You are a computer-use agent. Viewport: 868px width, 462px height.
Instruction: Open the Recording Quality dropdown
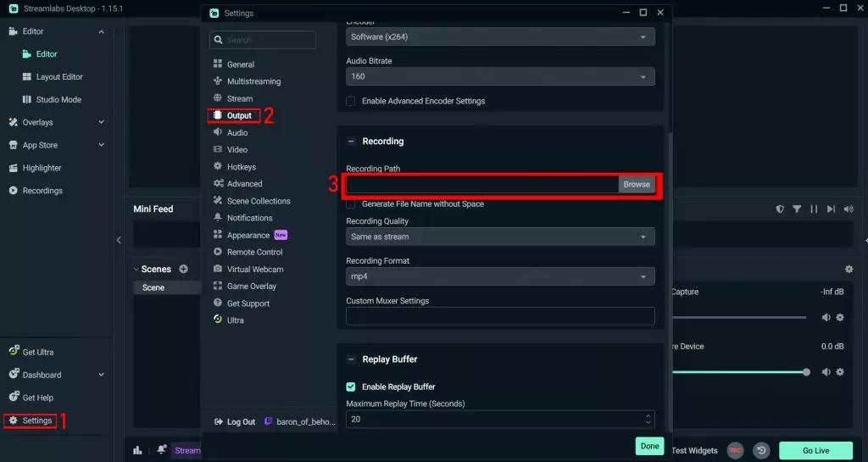(500, 237)
